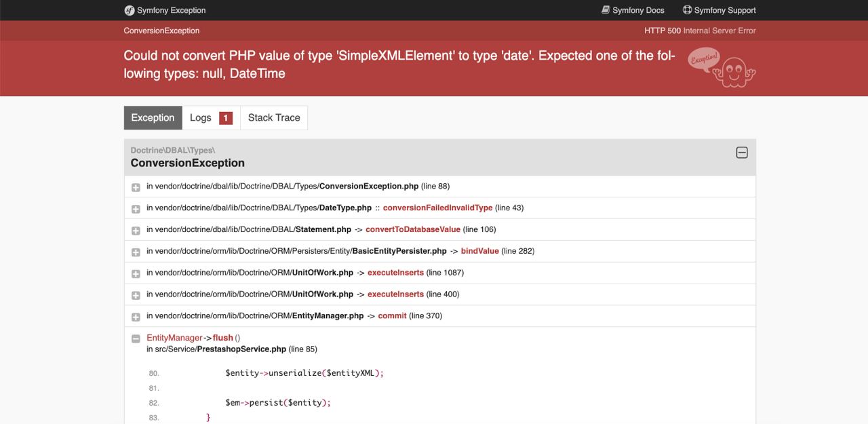The height and width of the screenshot is (424, 868).
Task: Click the convertToDatabaseValue method name
Action: tap(413, 229)
